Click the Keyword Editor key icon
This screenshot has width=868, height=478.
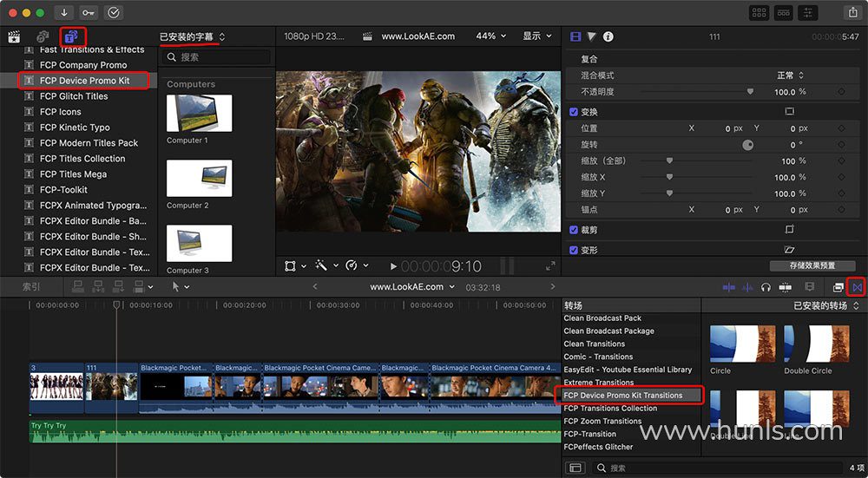[89, 12]
